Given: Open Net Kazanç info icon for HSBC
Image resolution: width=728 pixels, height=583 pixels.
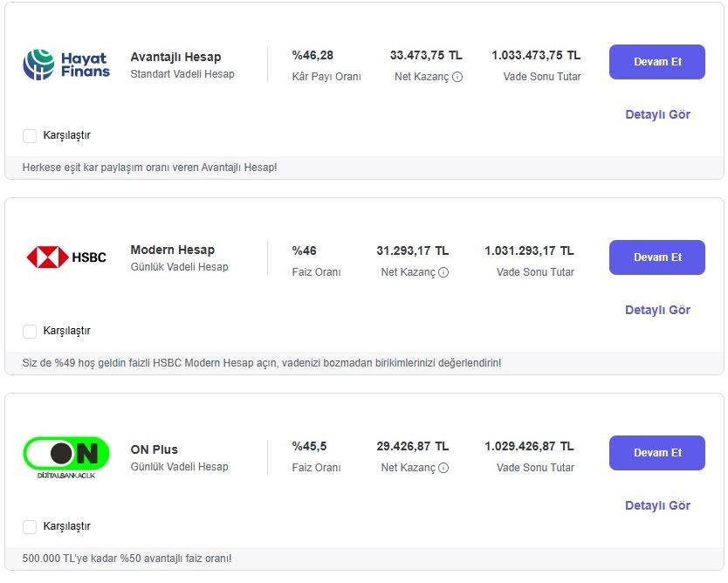Looking at the screenshot, I should point(443,272).
